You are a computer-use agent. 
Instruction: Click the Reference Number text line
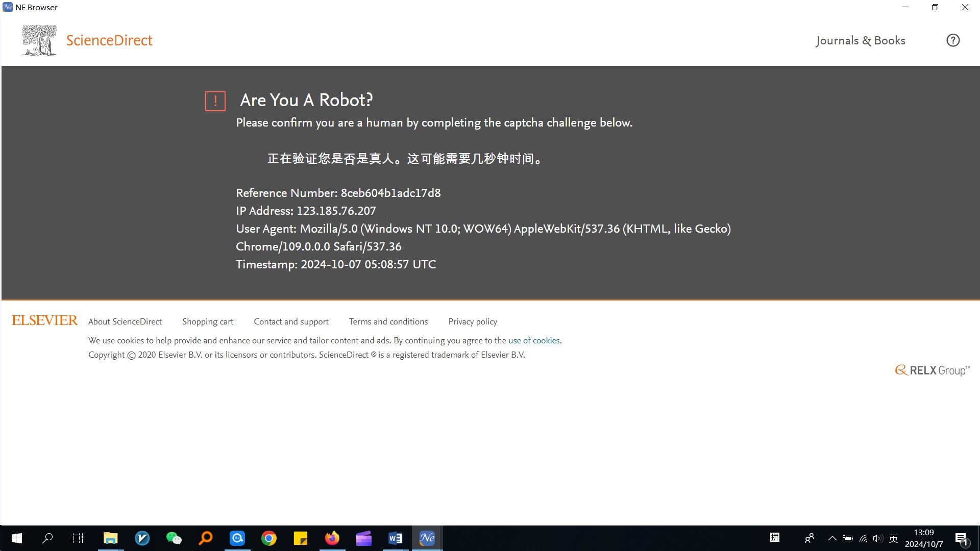pyautogui.click(x=338, y=193)
